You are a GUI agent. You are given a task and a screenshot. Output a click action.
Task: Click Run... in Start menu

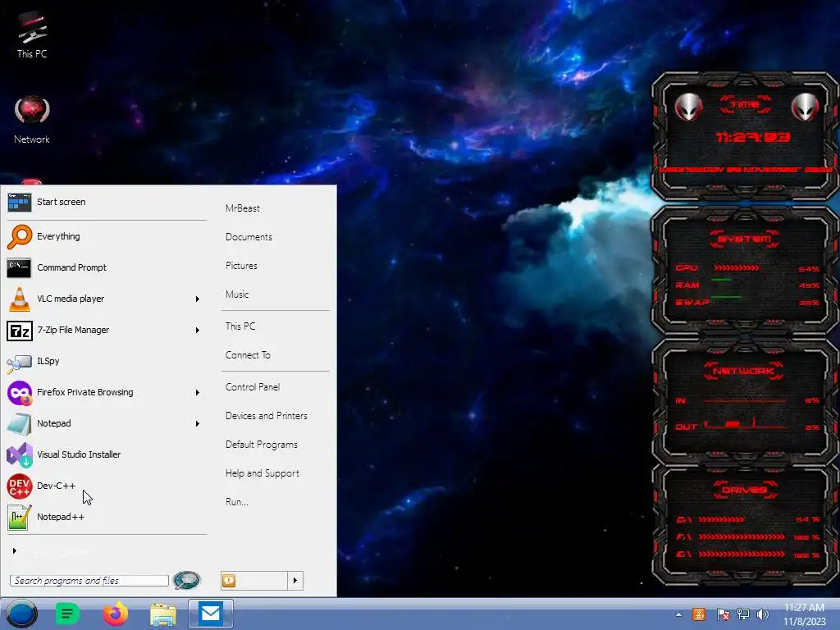coord(237,502)
